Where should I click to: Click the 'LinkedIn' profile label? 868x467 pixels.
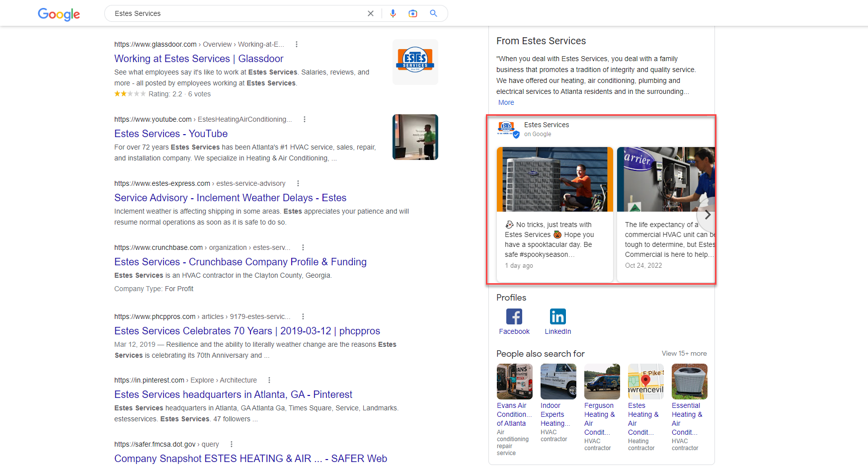pyautogui.click(x=558, y=331)
